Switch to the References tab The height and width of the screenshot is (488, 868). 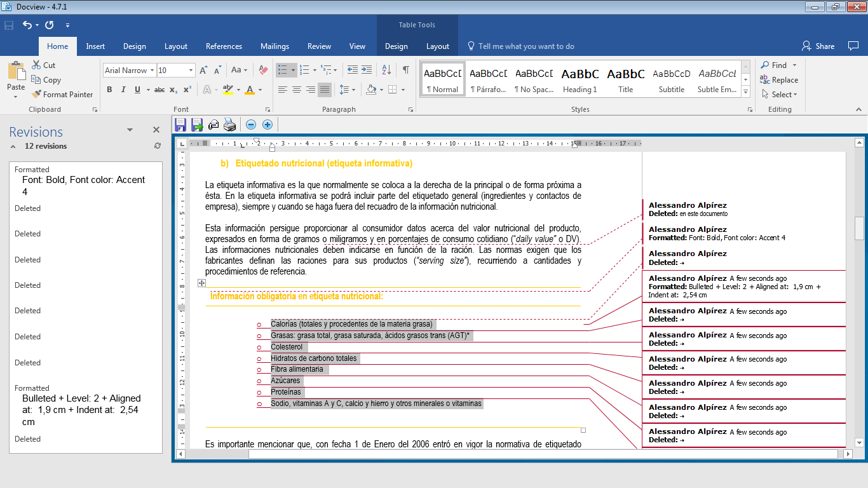(x=224, y=46)
